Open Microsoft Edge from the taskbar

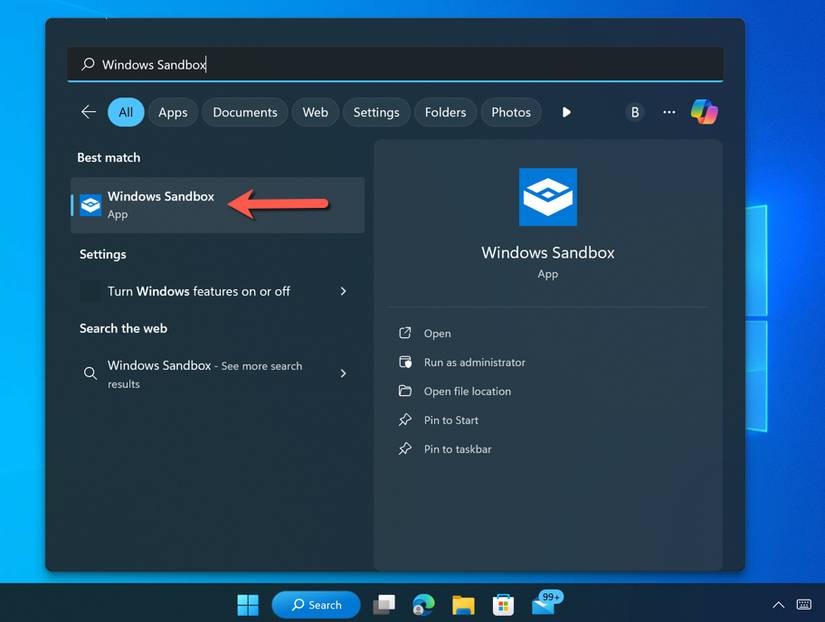click(x=424, y=604)
